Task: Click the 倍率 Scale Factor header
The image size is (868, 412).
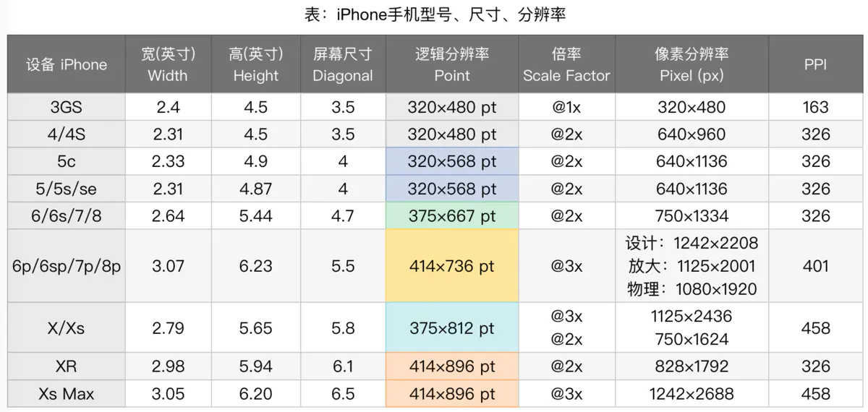Action: tap(566, 64)
